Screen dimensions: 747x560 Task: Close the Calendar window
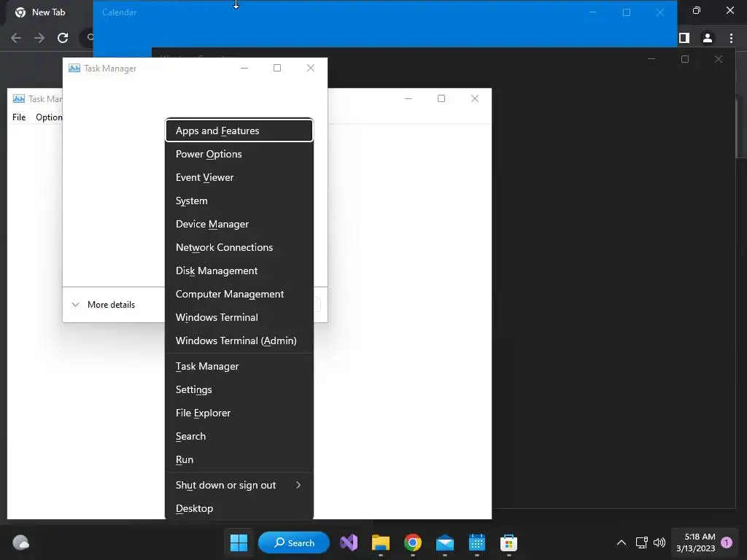(x=659, y=12)
